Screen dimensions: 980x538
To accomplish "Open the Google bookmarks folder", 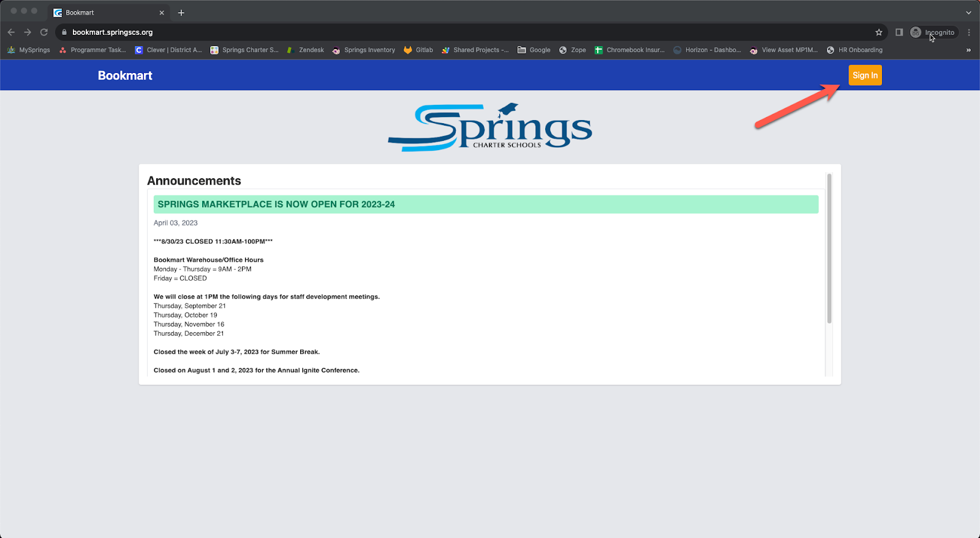I will [534, 50].
